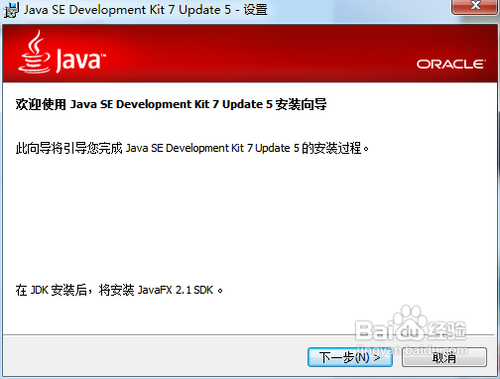Close the Java setup window

[475, 6]
